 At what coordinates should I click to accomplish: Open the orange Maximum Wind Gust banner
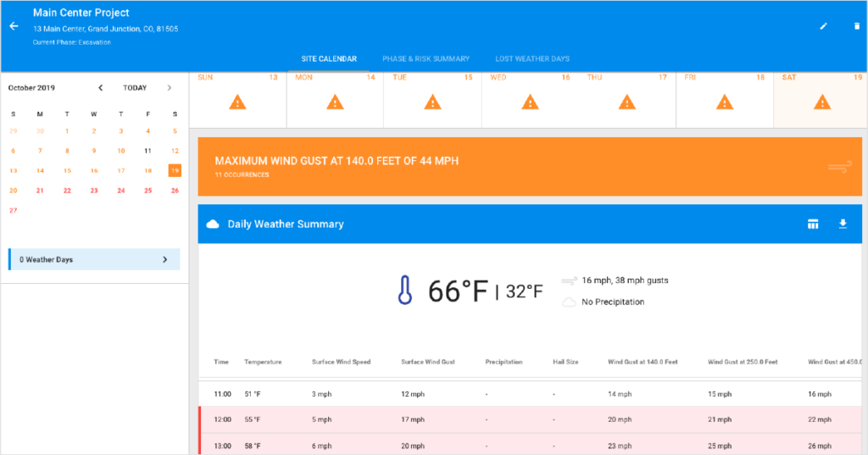(530, 167)
